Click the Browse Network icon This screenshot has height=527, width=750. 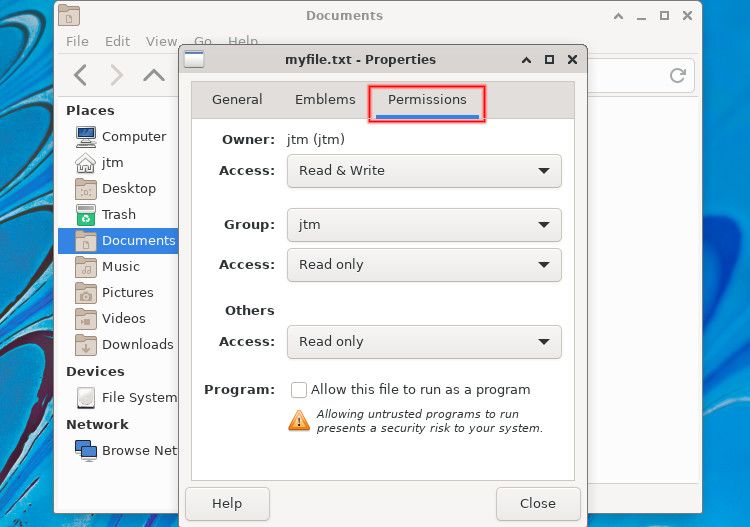pyautogui.click(x=86, y=450)
